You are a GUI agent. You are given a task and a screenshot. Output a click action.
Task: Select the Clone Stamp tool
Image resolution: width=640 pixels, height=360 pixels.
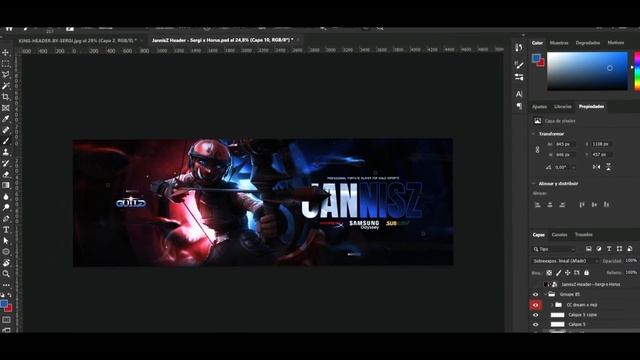click(6, 152)
